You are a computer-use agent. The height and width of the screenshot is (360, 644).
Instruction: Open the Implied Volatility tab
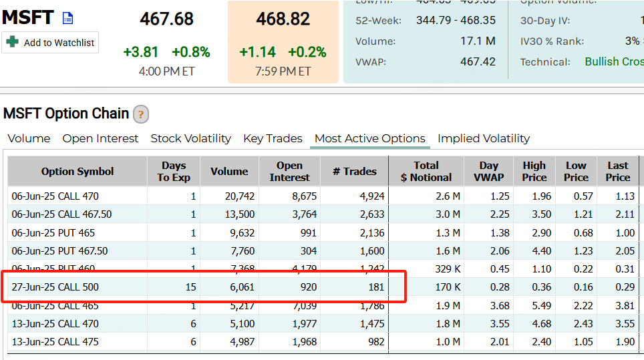484,138
